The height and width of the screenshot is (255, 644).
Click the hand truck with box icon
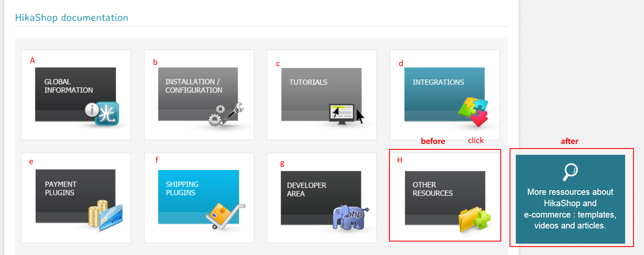click(225, 216)
